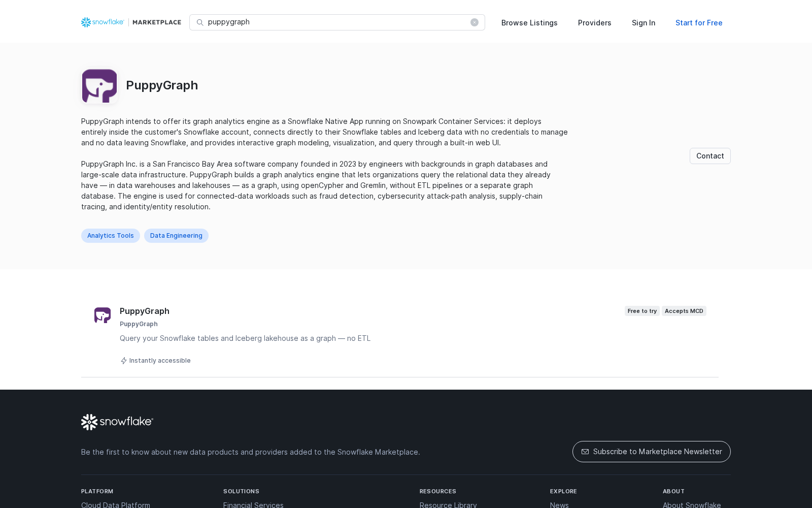Open Financial Services footer link
Image resolution: width=812 pixels, height=508 pixels.
click(253, 505)
